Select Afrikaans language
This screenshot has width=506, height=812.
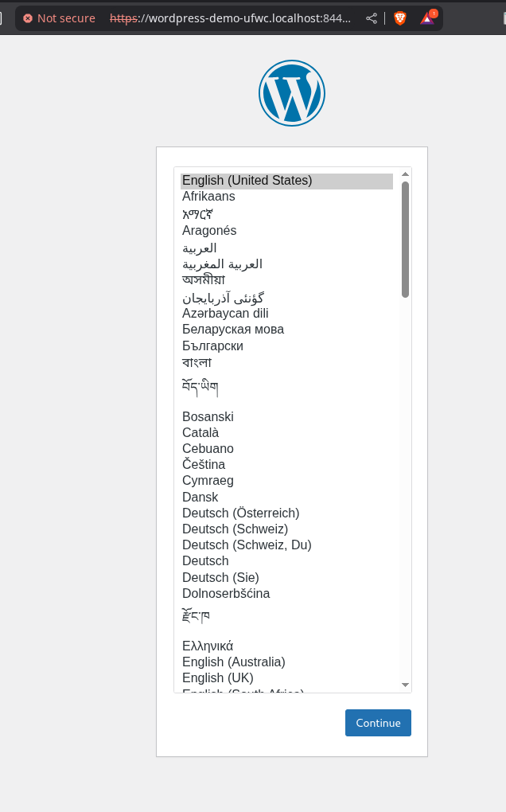286,197
